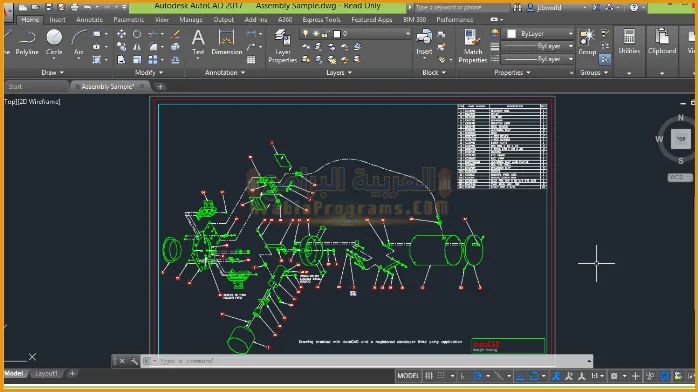This screenshot has height=392, width=698.
Task: Toggle polar tracking in status bar
Action: coord(477,376)
